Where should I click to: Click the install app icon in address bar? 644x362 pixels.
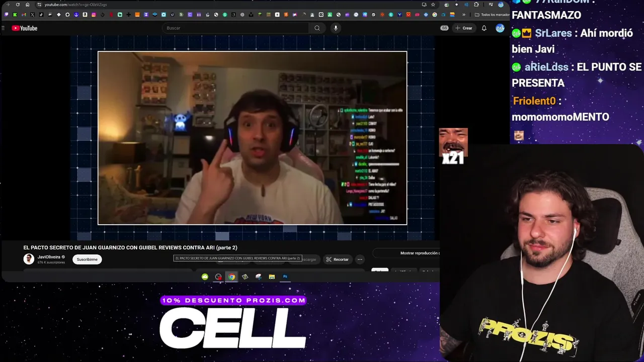(x=424, y=5)
